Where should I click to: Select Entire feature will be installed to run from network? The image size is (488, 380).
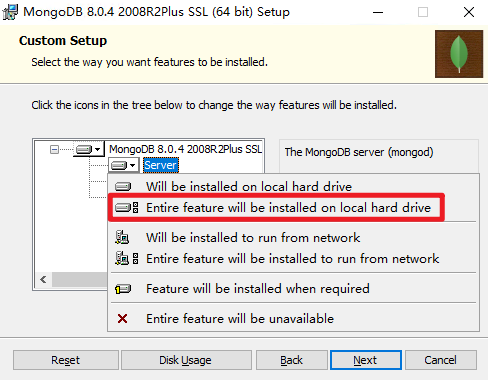pos(293,259)
